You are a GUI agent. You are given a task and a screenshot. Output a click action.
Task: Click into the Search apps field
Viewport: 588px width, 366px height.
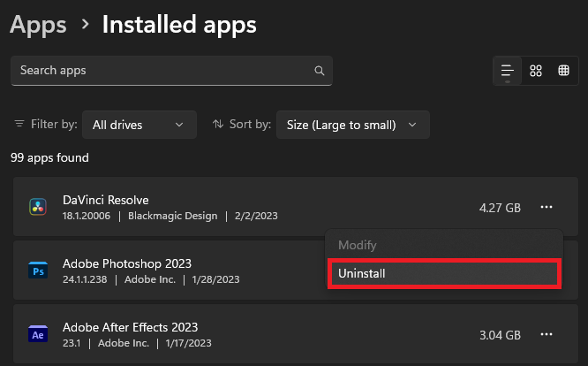159,71
